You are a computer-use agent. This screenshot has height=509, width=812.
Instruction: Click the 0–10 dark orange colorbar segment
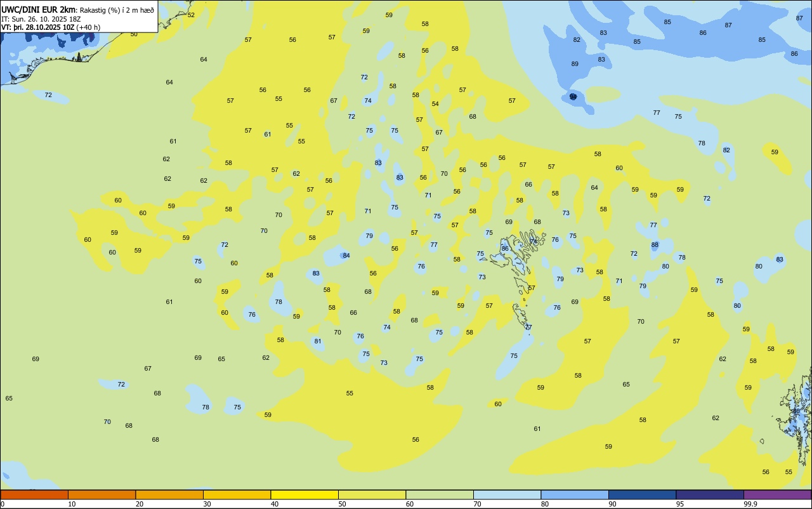pos(34,495)
